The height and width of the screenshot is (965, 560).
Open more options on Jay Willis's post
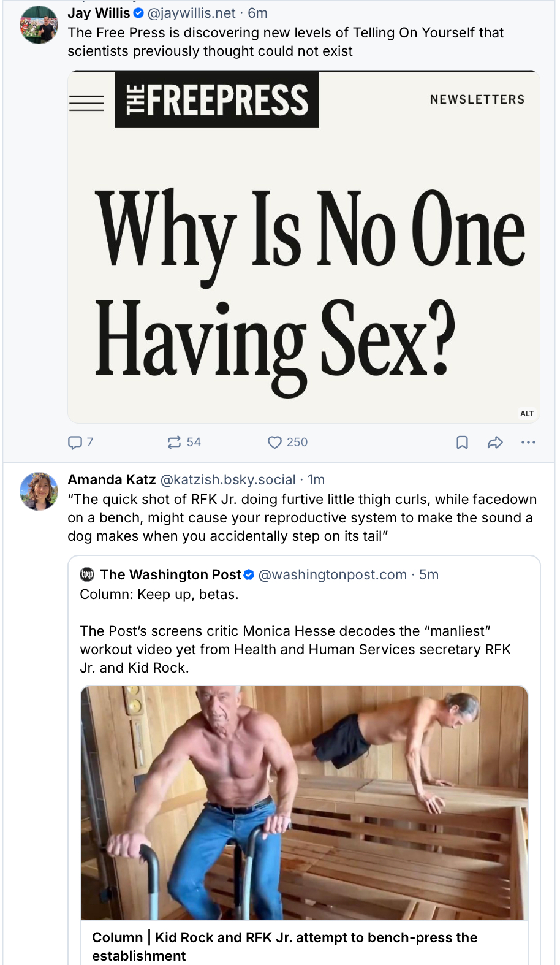pos(528,442)
